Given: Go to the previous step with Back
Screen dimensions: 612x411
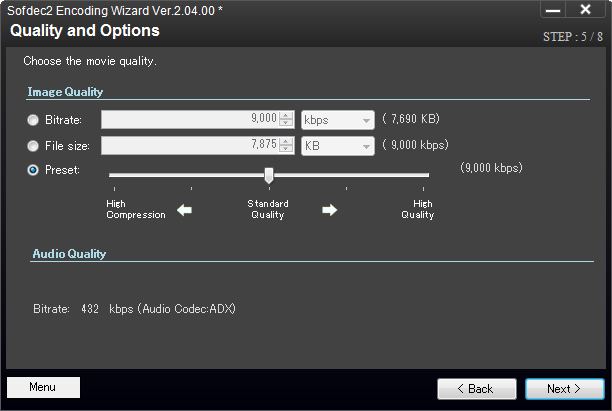Looking at the screenshot, I should tap(475, 388).
